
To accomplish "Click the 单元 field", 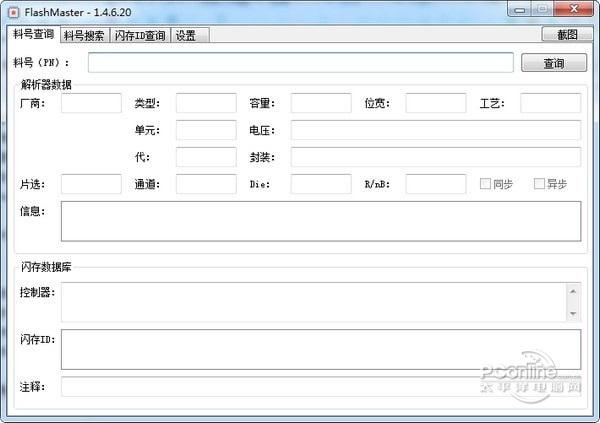I will [x=206, y=130].
